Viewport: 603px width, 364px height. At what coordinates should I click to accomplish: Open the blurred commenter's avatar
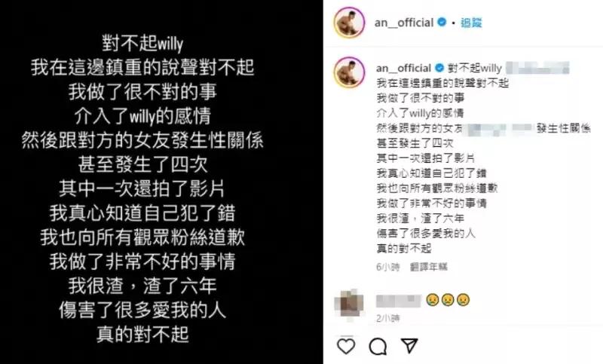pyautogui.click(x=349, y=303)
